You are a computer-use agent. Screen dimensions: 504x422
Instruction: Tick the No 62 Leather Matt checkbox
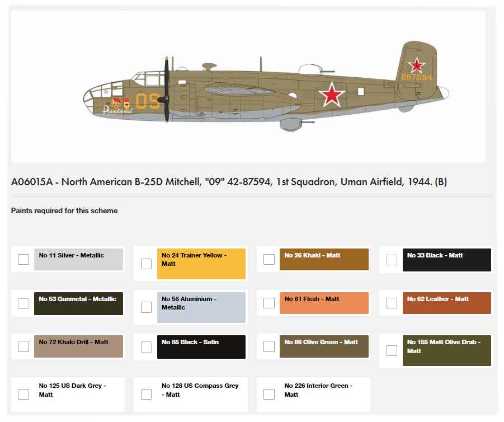(392, 303)
